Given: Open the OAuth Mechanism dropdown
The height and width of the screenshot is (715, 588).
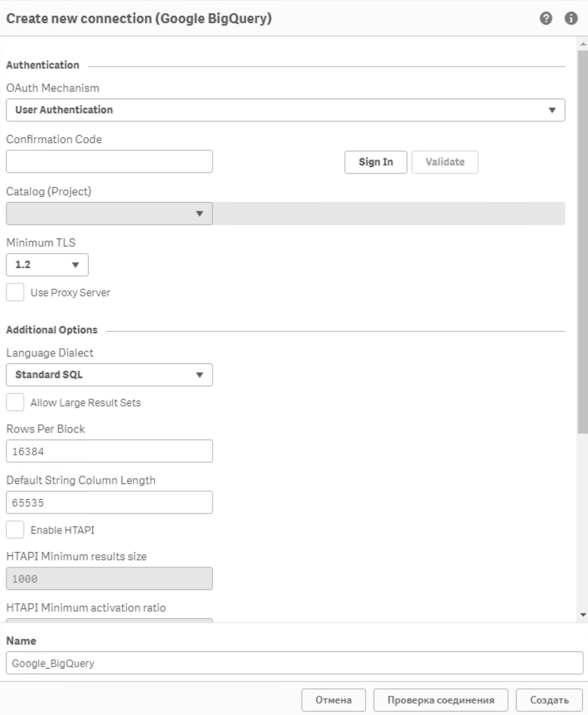Looking at the screenshot, I should point(285,110).
